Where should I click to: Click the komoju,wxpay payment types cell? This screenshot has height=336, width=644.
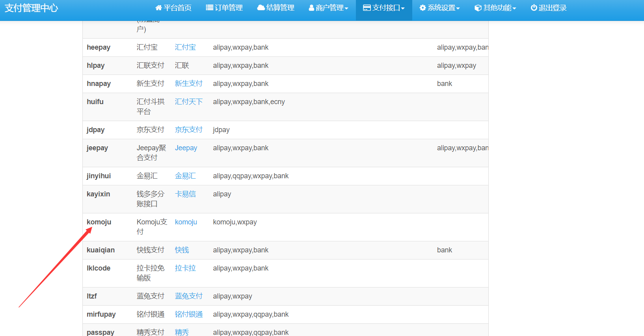(x=235, y=222)
